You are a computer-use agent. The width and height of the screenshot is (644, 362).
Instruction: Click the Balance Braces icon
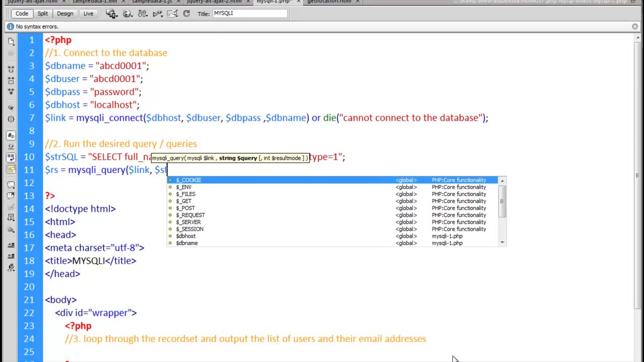point(11,119)
